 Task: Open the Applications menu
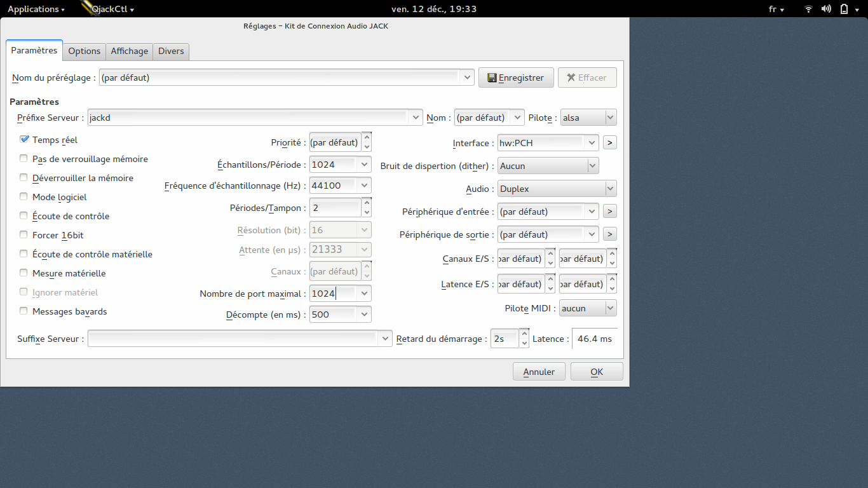point(36,9)
